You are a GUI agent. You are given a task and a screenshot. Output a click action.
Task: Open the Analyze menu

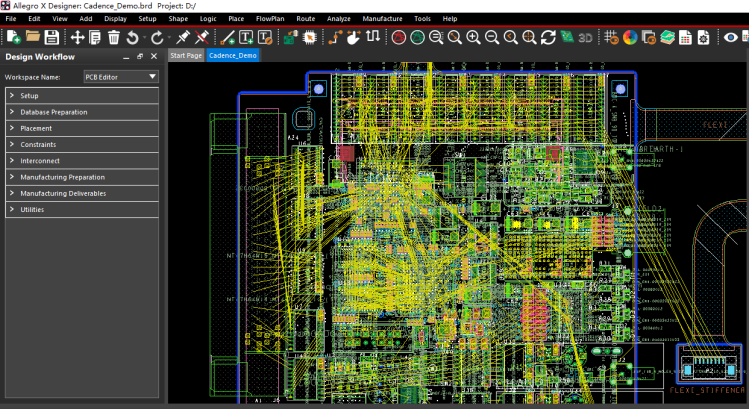[339, 19]
